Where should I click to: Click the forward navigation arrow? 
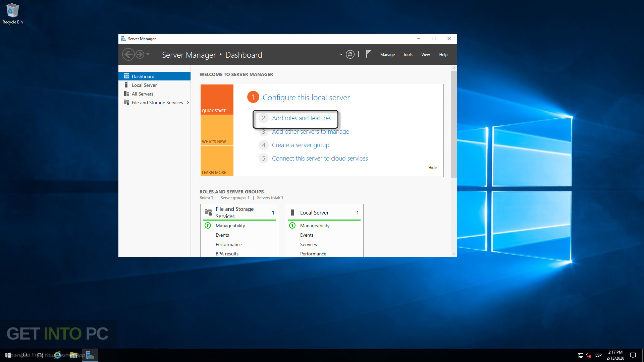pos(139,54)
